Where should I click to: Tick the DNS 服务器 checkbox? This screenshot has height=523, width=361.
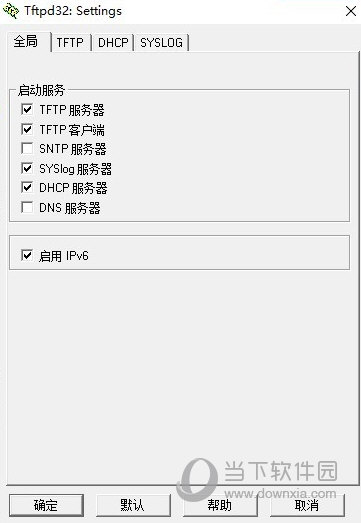click(x=27, y=207)
